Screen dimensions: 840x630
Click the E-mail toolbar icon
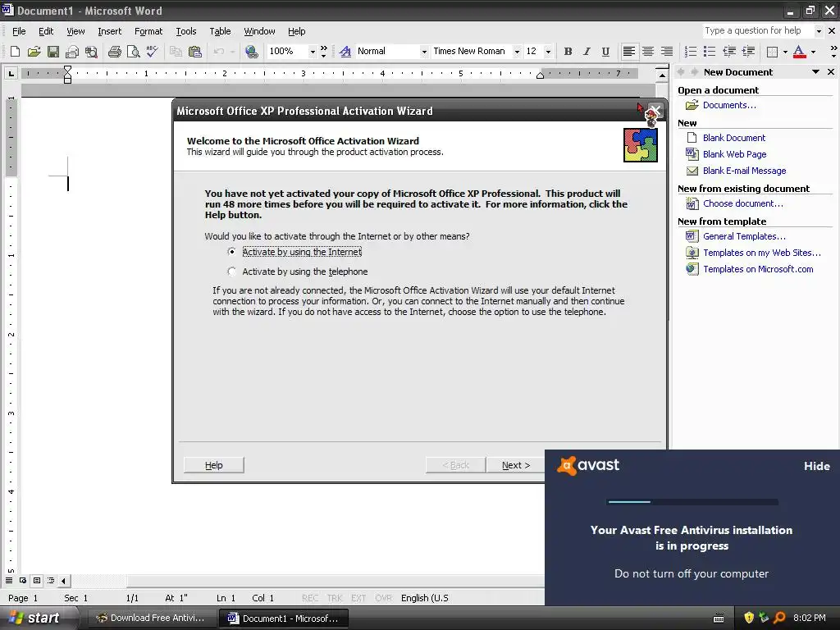click(x=72, y=52)
